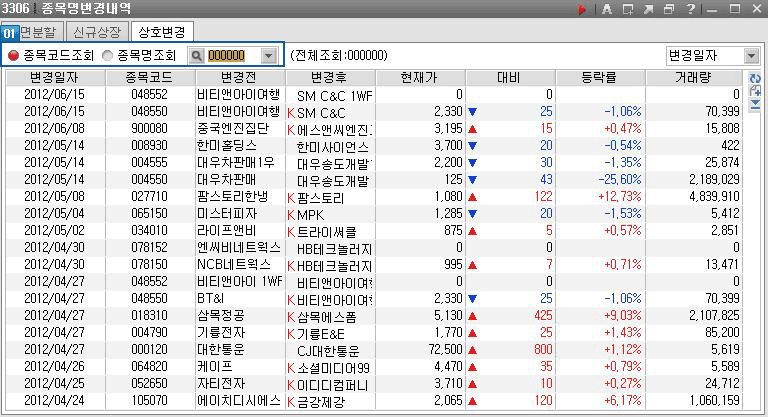This screenshot has height=417, width=768.
Task: Click the 2012/04/24 date cell
Action: coord(55,401)
